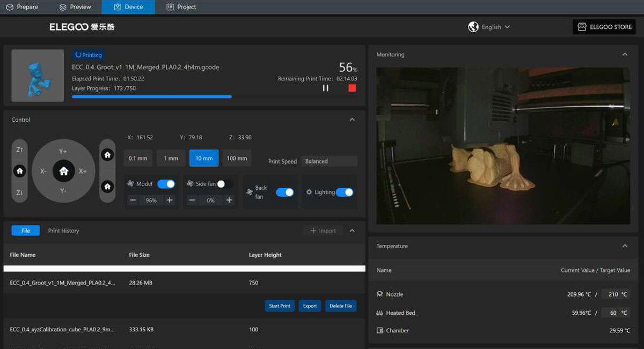This screenshot has width=644, height=349.
Task: Select the Device tab
Action: click(128, 7)
